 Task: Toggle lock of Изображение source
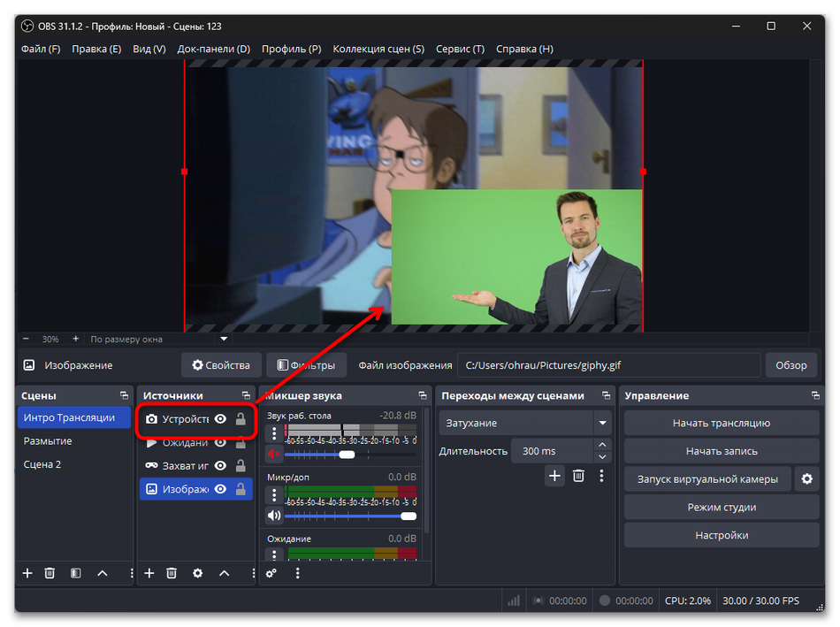pyautogui.click(x=241, y=489)
